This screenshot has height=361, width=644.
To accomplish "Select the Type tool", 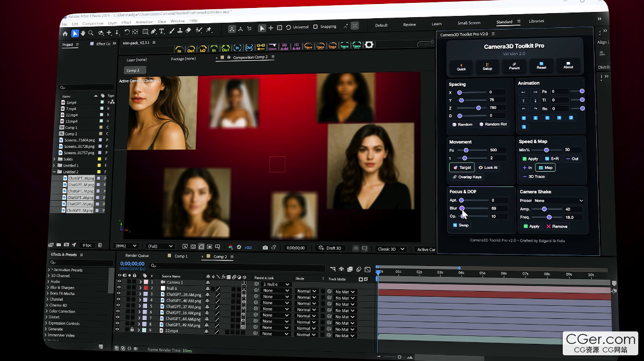I will click(162, 31).
